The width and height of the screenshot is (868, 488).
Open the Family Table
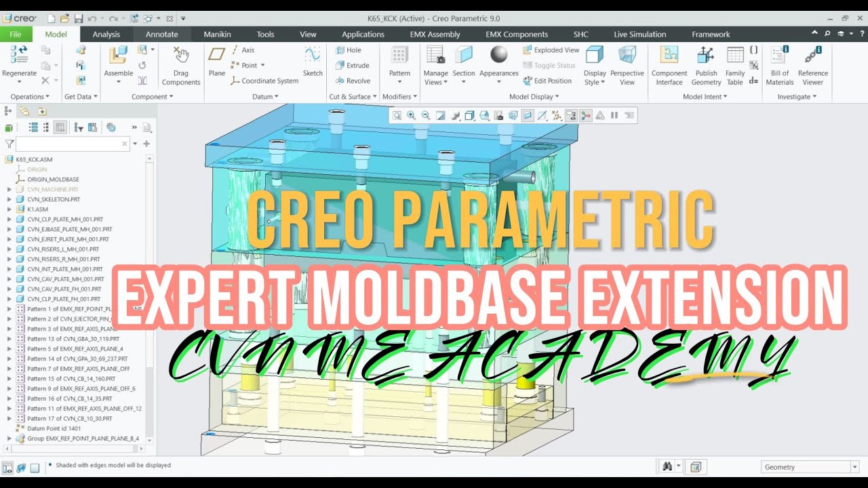point(735,66)
